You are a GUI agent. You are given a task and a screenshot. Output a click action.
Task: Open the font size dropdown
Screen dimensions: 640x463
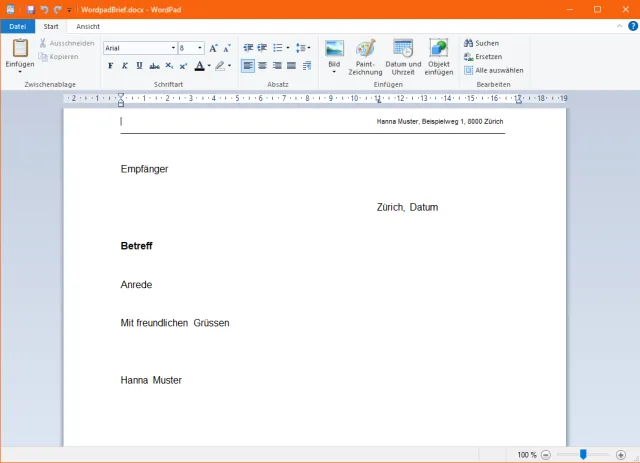pyautogui.click(x=200, y=48)
